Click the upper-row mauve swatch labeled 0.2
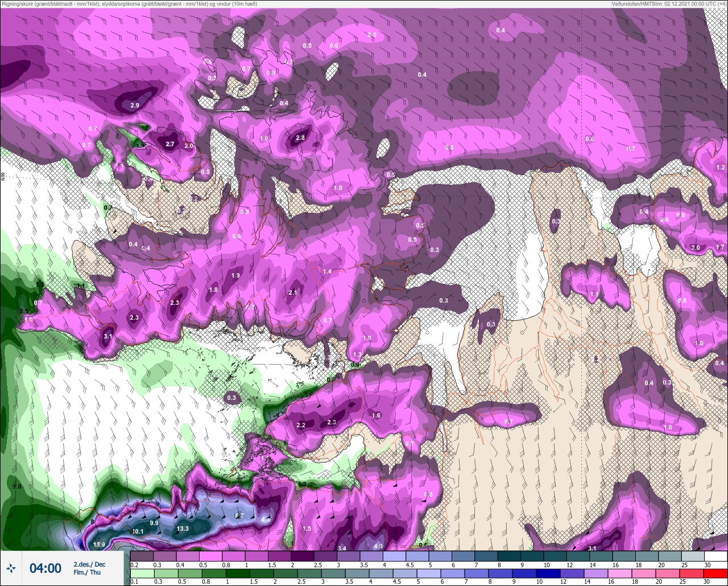Image resolution: width=728 pixels, height=586 pixels. pyautogui.click(x=142, y=556)
